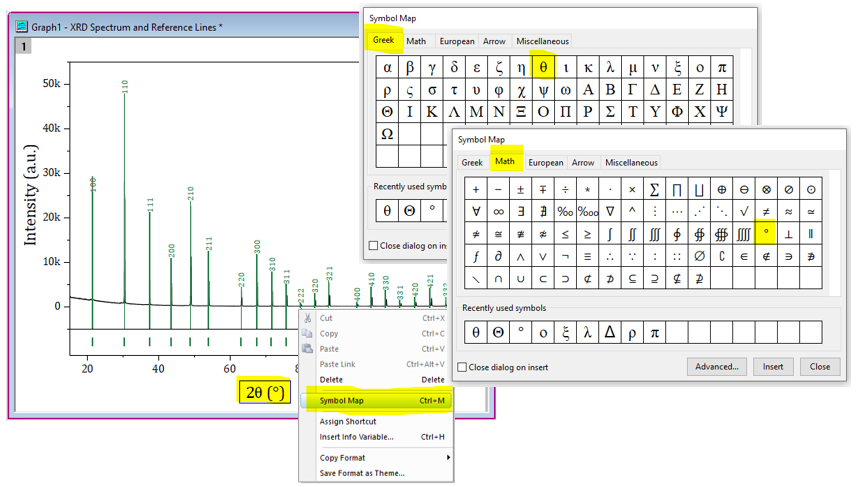
Task: Select the theta symbol in Greek grid
Action: tap(543, 68)
